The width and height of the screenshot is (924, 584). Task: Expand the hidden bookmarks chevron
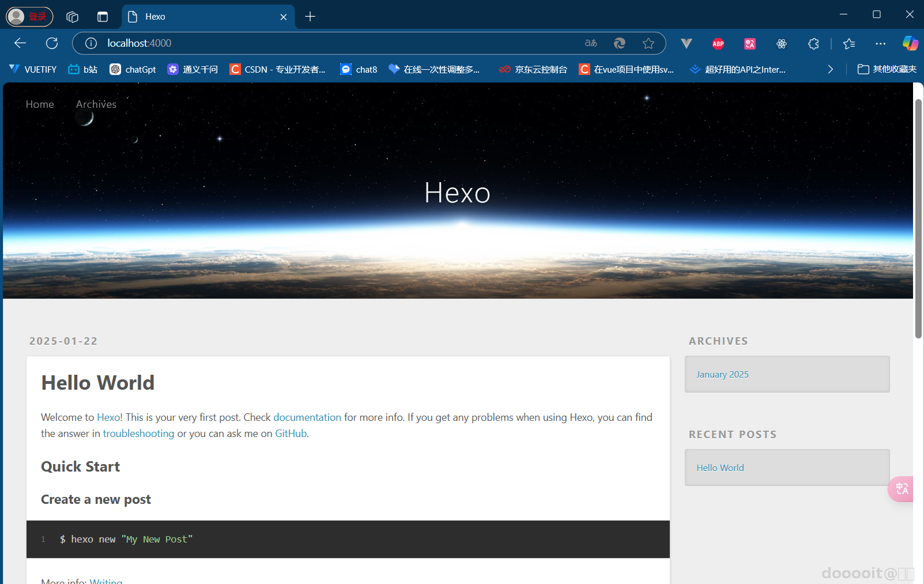click(830, 69)
